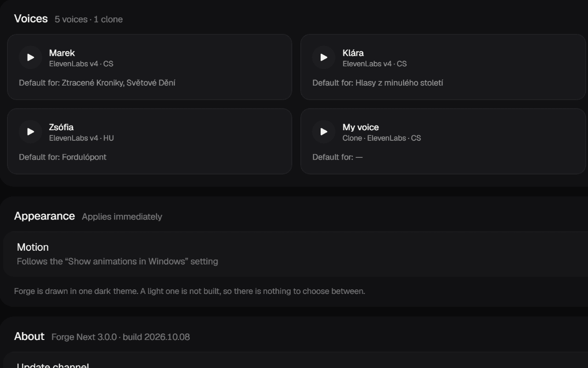Click the dark theme explanation note
This screenshot has height=368, width=588.
click(x=190, y=291)
